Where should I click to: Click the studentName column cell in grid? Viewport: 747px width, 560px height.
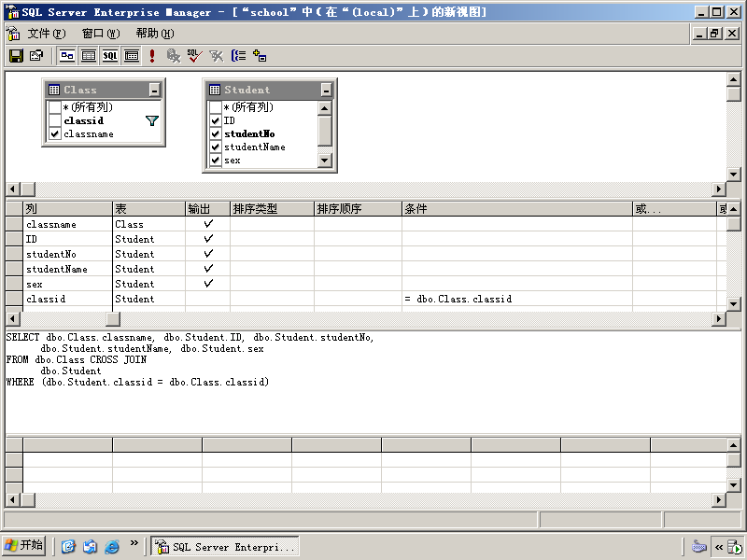click(67, 269)
